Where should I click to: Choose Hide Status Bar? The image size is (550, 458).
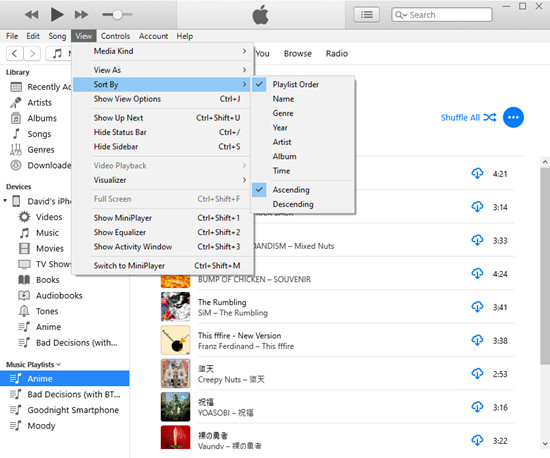pos(163,132)
